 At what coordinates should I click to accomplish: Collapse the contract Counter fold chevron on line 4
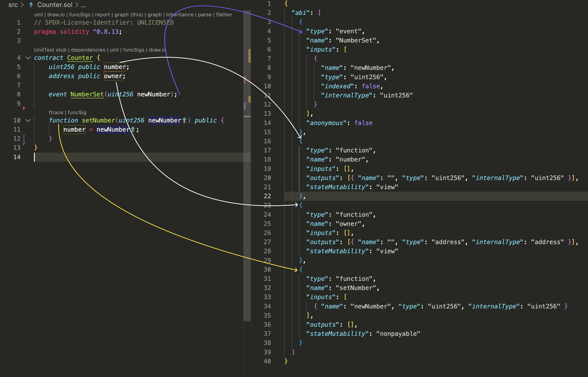pos(28,58)
